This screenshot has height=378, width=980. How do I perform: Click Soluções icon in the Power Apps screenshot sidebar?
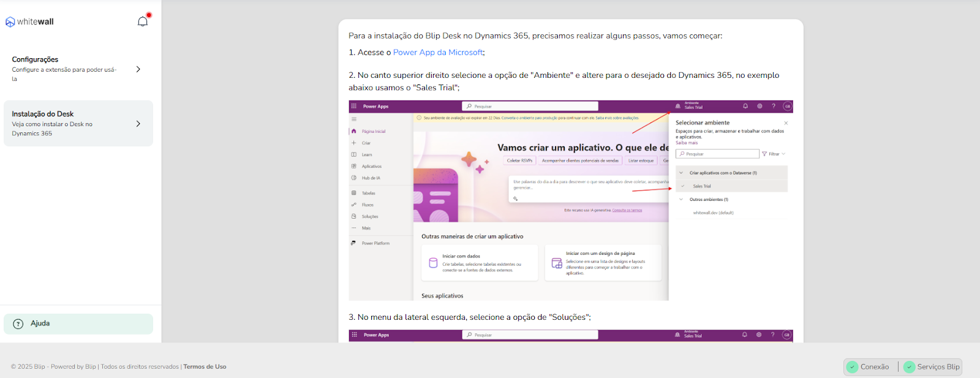point(354,216)
